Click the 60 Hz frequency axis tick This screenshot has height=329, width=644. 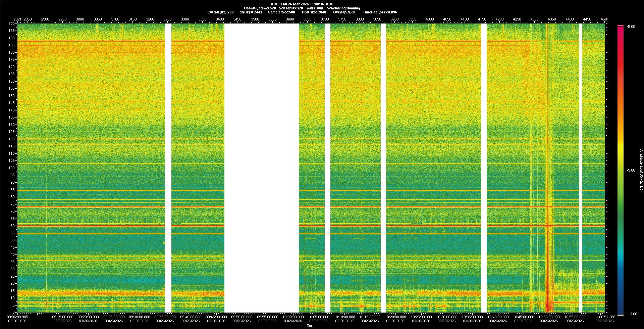point(12,226)
